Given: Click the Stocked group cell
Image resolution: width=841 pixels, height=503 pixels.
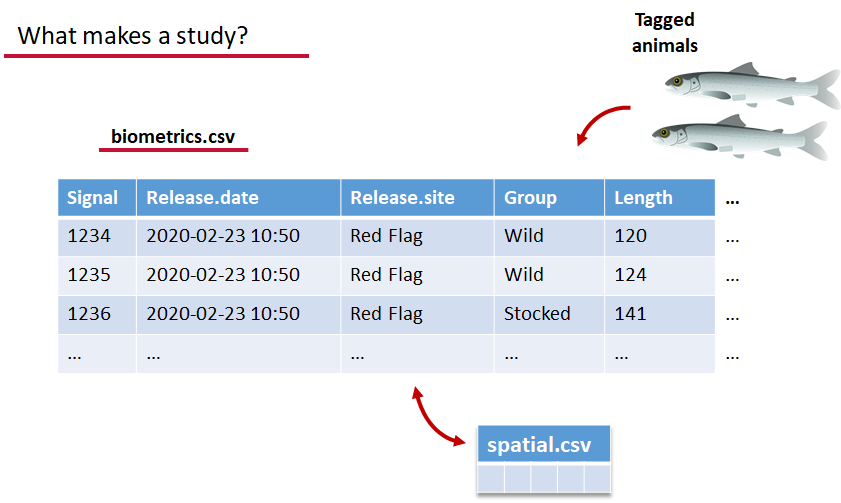Looking at the screenshot, I should pos(549,315).
